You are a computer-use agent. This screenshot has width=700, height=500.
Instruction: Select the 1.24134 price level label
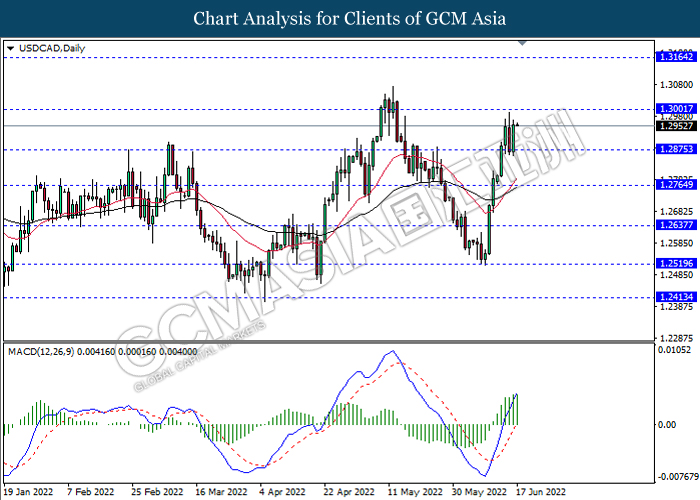tap(676, 297)
